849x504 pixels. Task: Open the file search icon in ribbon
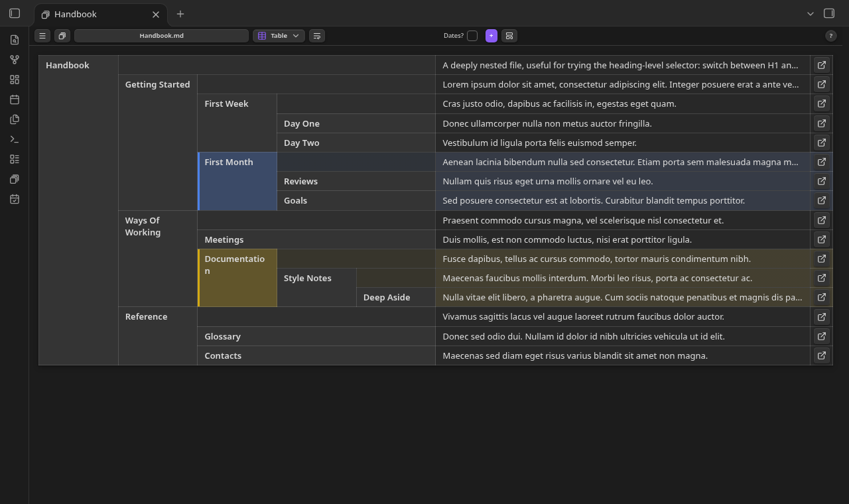pos(15,40)
